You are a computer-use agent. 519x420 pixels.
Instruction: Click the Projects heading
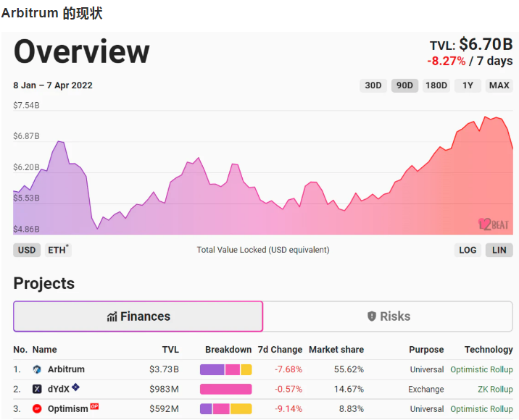click(44, 284)
